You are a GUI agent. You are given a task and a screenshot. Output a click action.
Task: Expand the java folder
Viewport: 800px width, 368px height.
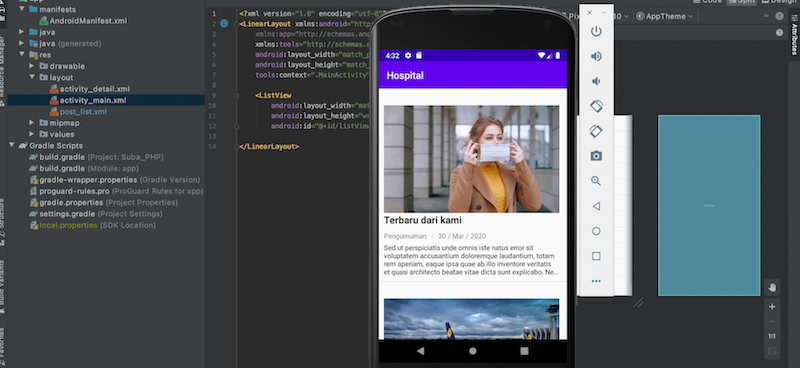[21, 32]
